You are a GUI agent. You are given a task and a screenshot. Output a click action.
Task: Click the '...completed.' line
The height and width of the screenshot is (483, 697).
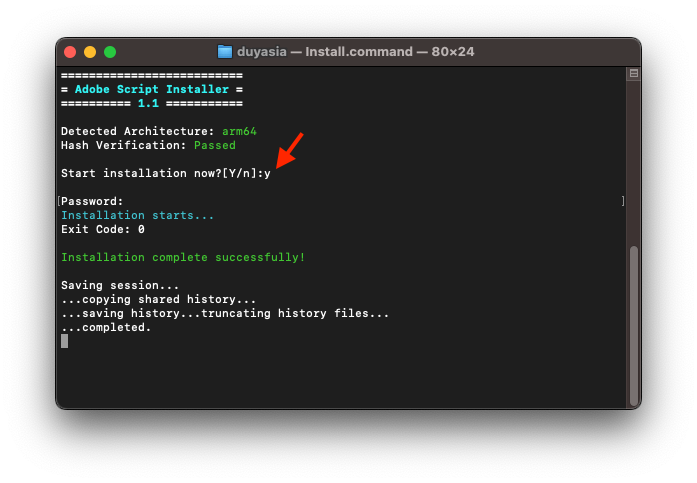(x=106, y=327)
